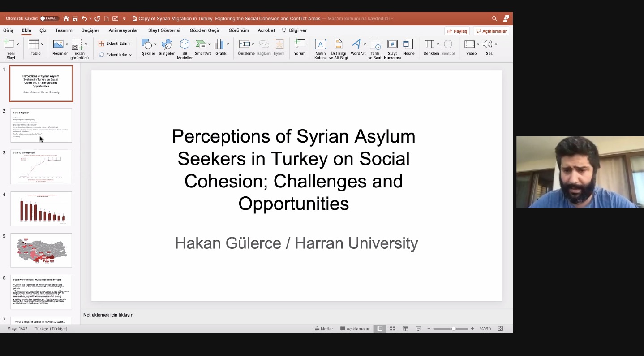
Task: Click the Eklenti Edinin button
Action: click(x=115, y=43)
